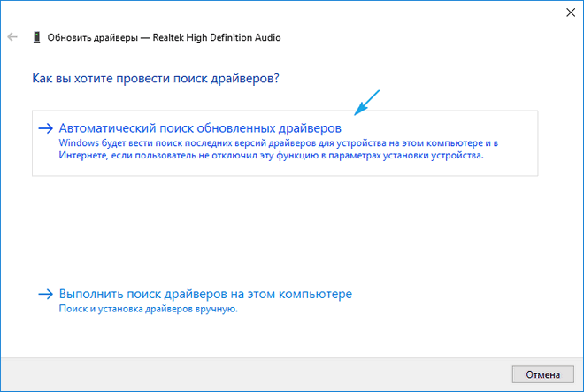Image resolution: width=584 pixels, height=392 pixels.
Task: Click the arrow icon beside manual driver search
Action: [46, 294]
